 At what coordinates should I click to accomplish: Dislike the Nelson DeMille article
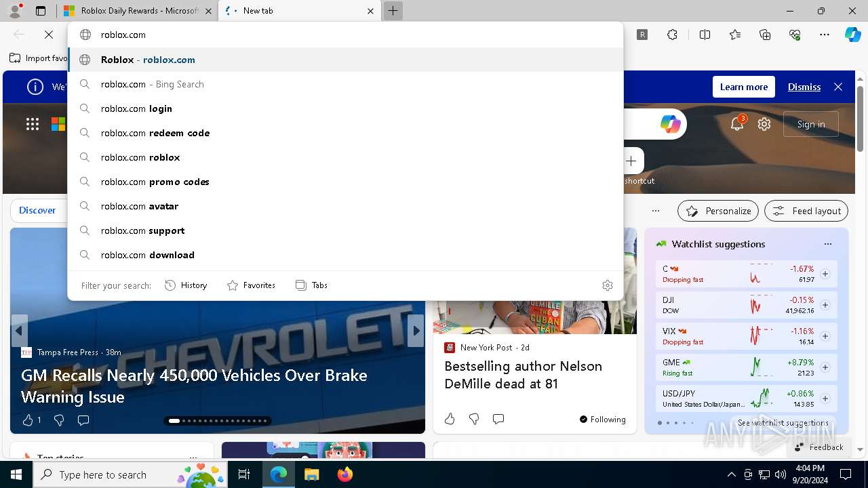tap(474, 419)
